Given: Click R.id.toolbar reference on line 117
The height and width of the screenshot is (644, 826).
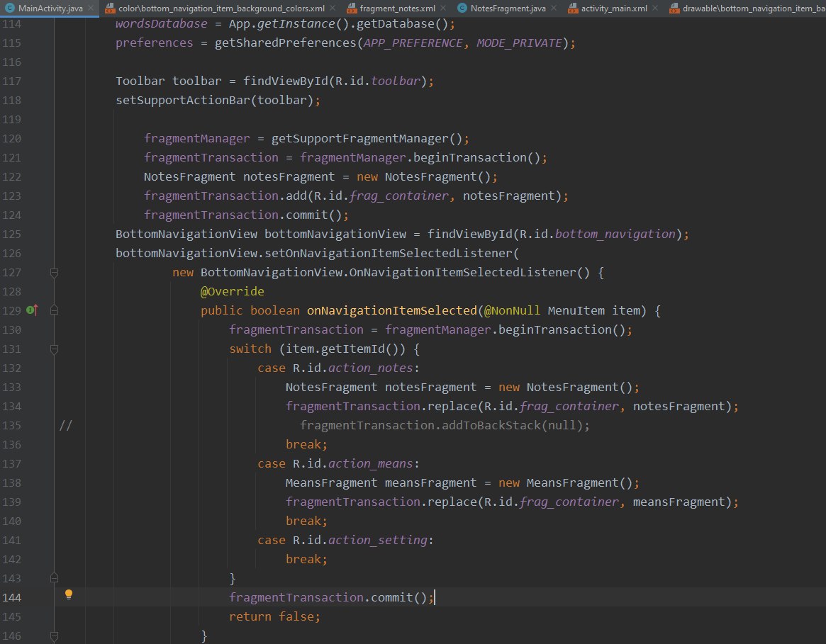Looking at the screenshot, I should click(378, 81).
